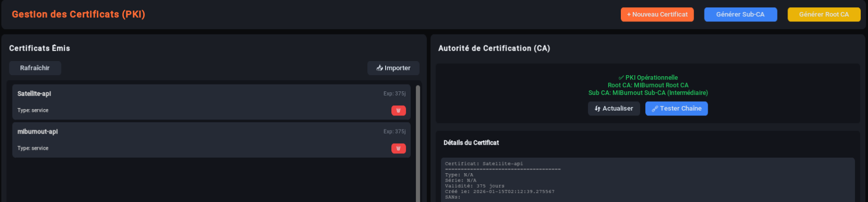868x202 pixels.
Task: Click the 'Détails du Certificat' heading
Action: coord(471,142)
